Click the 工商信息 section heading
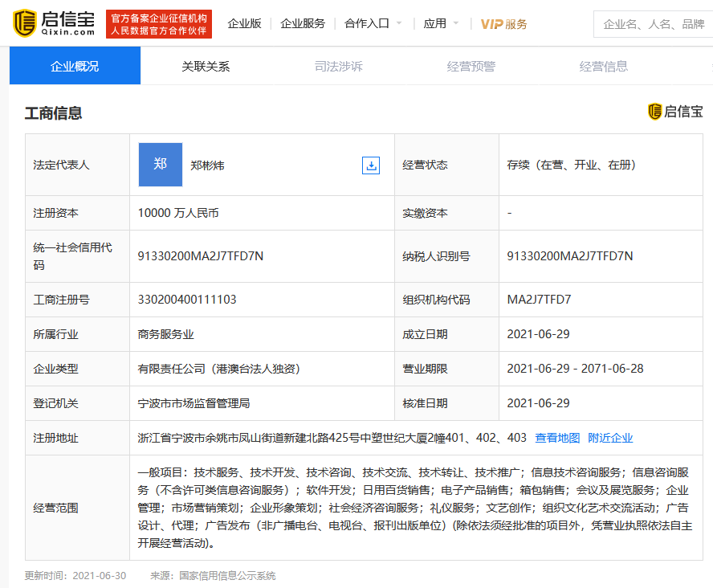Viewport: 713px width, 588px height. point(53,113)
